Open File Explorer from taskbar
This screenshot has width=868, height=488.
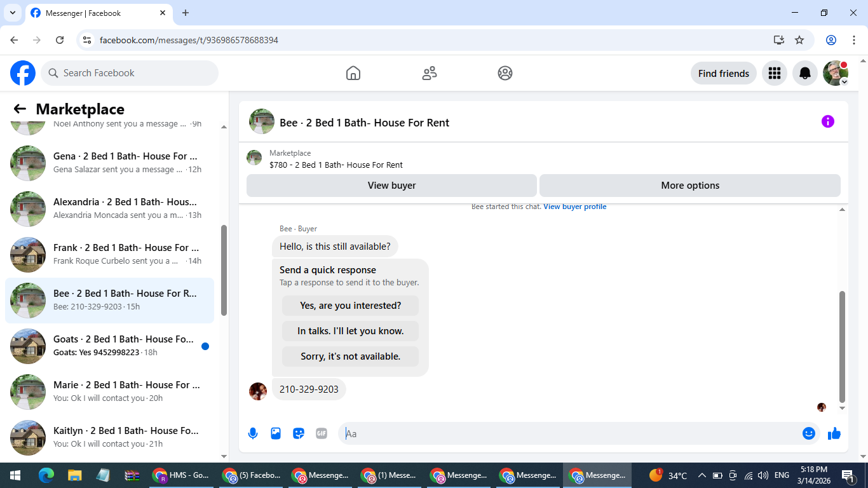point(74,475)
